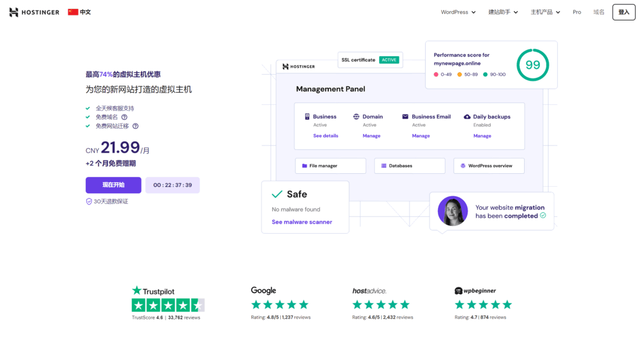The height and width of the screenshot is (338, 644).
Task: Click the Databases icon in panel
Action: click(x=384, y=166)
